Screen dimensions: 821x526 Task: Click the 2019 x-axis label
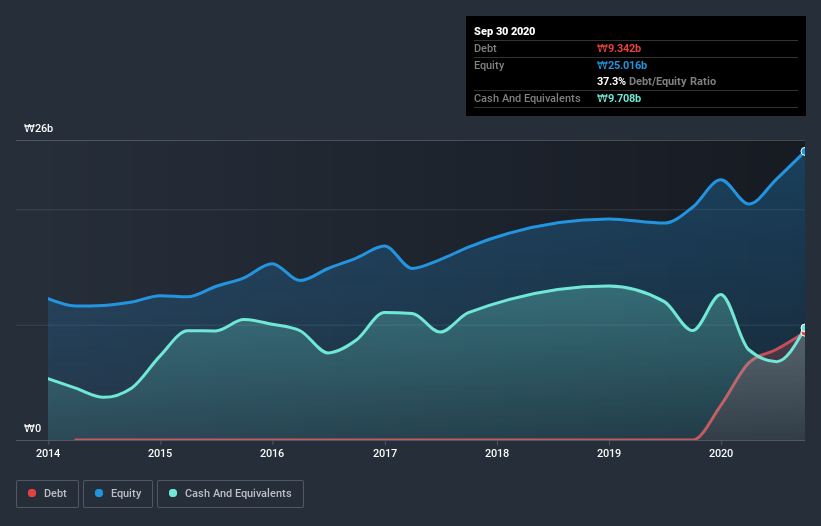click(x=609, y=453)
